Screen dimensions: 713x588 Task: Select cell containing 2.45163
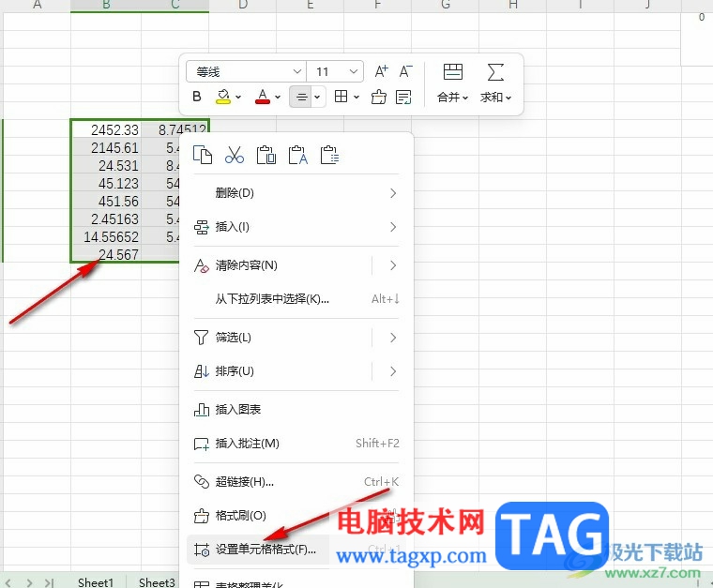pyautogui.click(x=106, y=219)
